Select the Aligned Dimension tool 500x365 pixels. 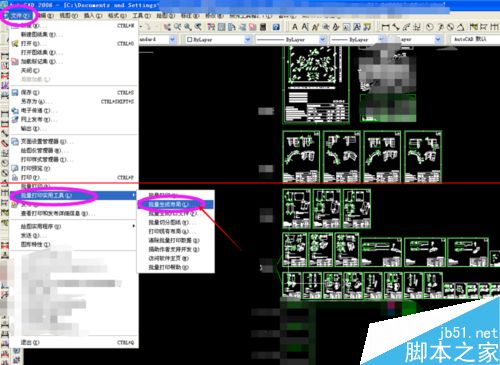pyautogui.click(x=396, y=27)
